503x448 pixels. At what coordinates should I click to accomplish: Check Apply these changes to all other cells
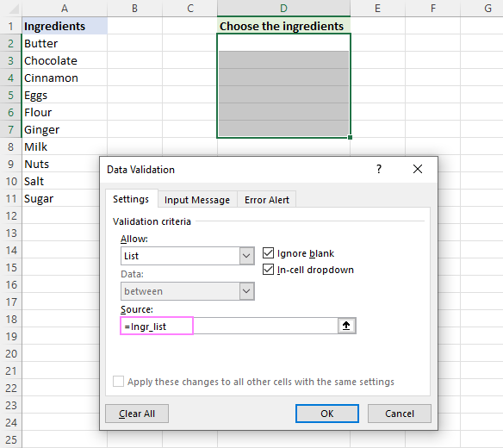(x=118, y=382)
